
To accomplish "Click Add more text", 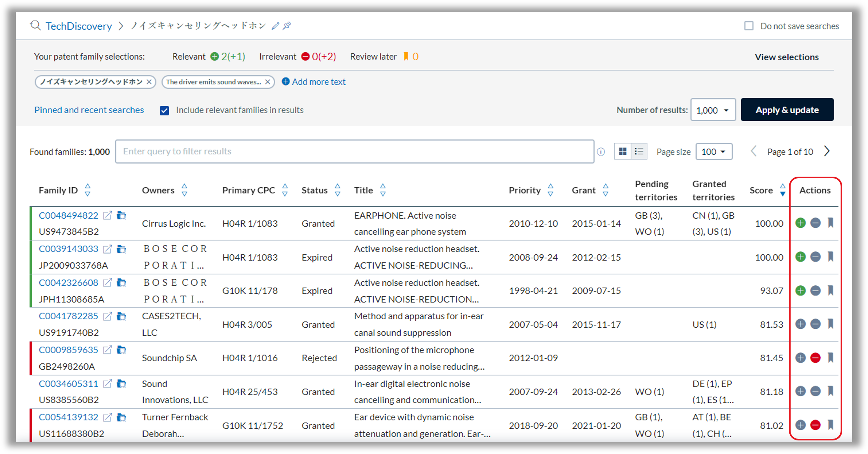I will (x=314, y=82).
